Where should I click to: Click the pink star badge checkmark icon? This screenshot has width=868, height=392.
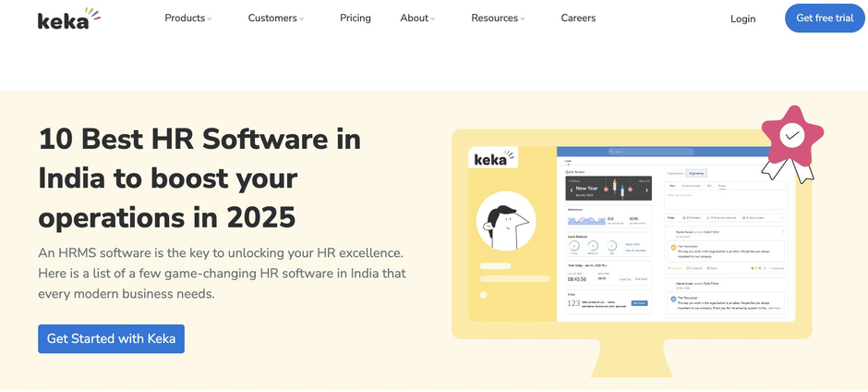tap(792, 134)
